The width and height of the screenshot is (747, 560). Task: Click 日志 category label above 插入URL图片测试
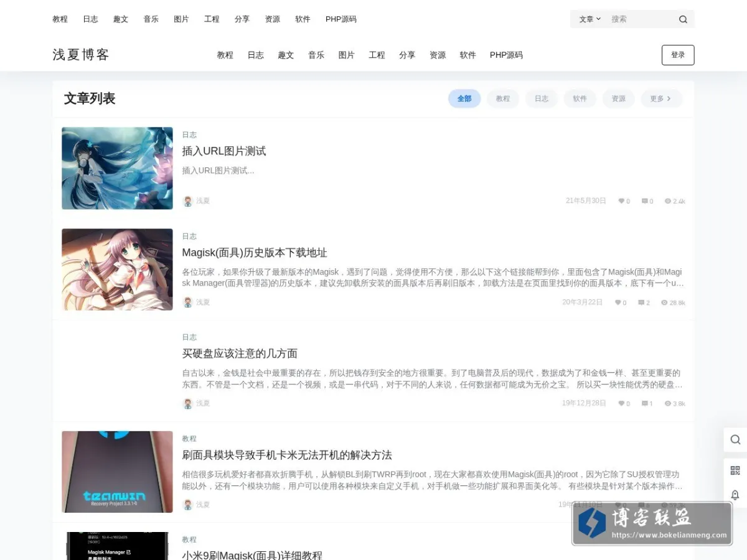(189, 135)
